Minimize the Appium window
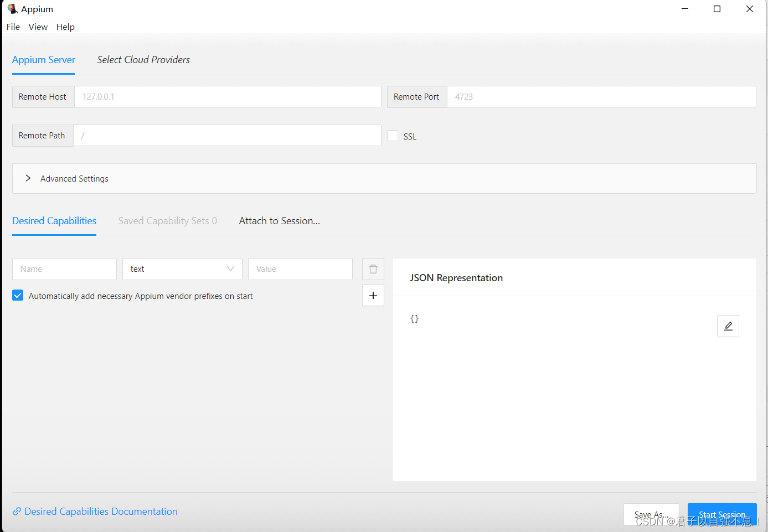This screenshot has width=768, height=532. [685, 9]
